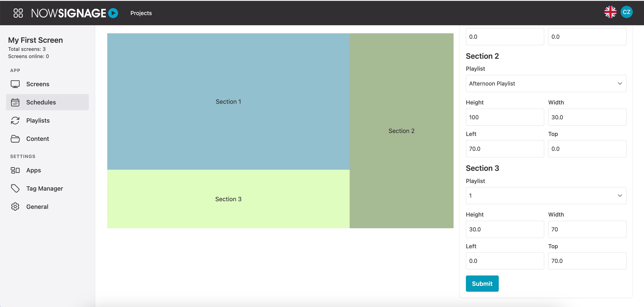Click the Schedules sidebar entry

[x=41, y=102]
